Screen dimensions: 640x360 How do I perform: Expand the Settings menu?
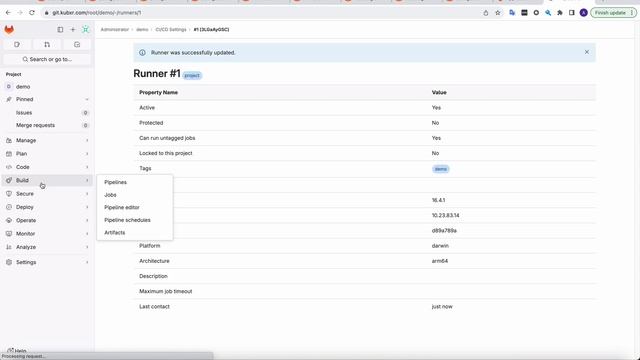[47, 262]
